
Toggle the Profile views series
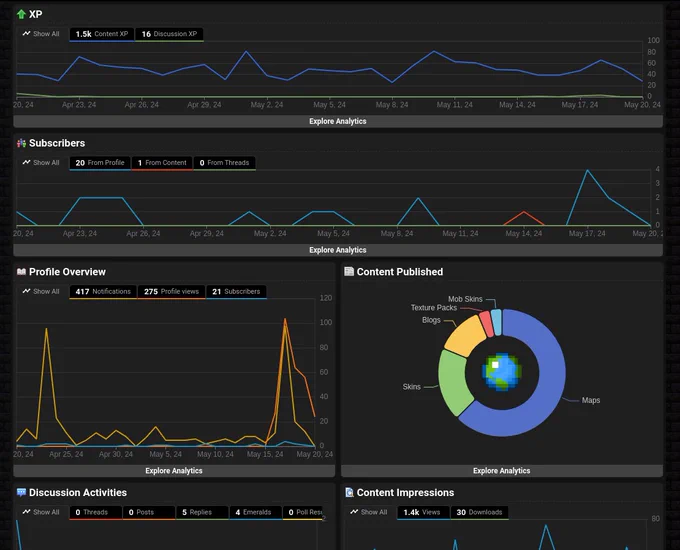click(x=171, y=292)
